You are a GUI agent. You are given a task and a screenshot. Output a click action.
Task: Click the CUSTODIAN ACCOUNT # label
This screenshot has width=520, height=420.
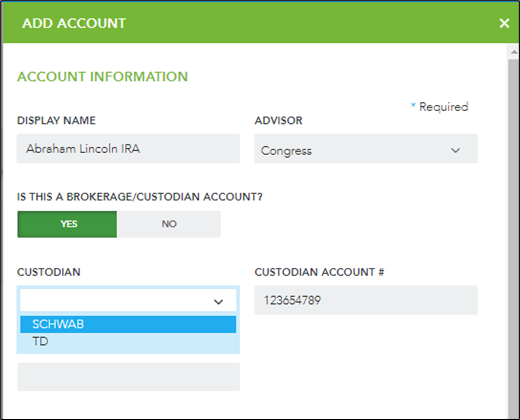[320, 272]
